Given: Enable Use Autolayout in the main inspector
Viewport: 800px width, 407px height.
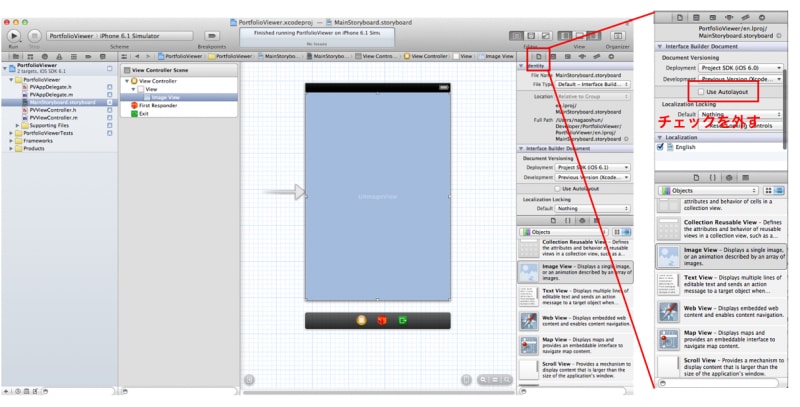Looking at the screenshot, I should point(557,188).
